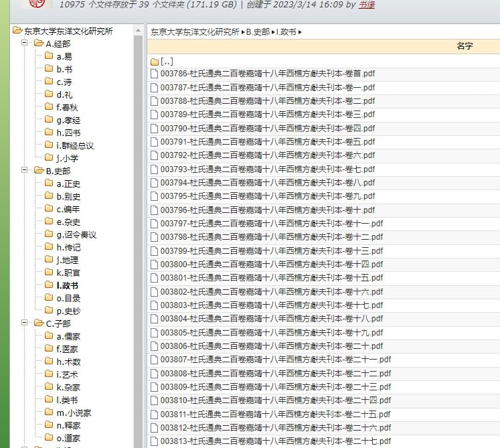The image size is (500, 448).
Task: Click the tree panel scroll-up arrow
Action: point(138,31)
